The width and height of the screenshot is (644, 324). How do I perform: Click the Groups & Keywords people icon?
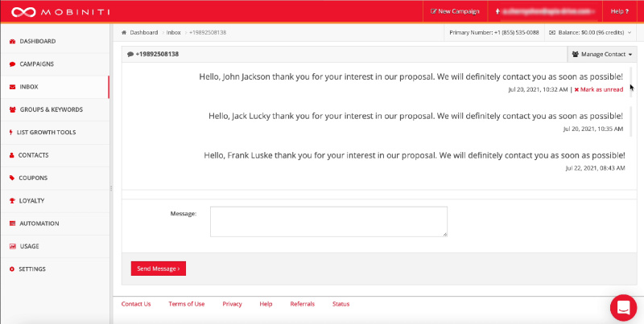point(11,109)
